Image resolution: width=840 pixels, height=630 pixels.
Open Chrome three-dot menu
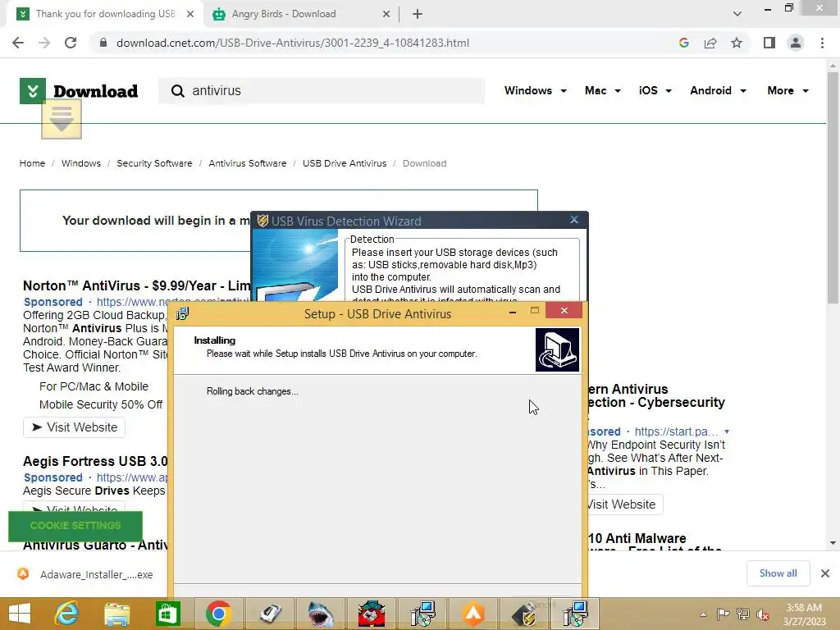[822, 43]
